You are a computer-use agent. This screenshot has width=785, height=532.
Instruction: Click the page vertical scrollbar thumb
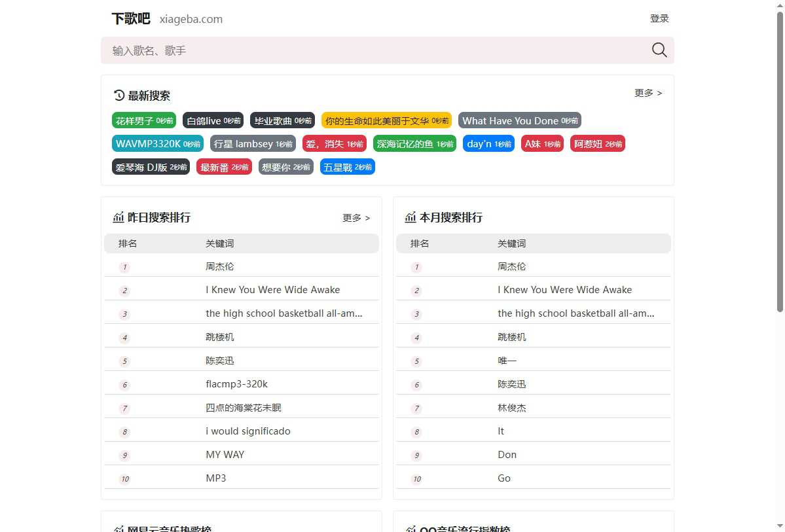780,161
